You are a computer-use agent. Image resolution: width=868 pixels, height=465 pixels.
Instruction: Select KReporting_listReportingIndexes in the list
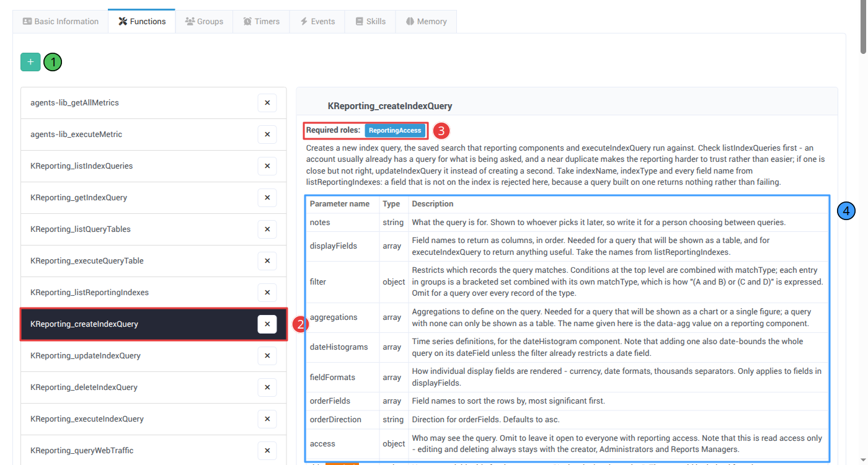tap(154, 293)
